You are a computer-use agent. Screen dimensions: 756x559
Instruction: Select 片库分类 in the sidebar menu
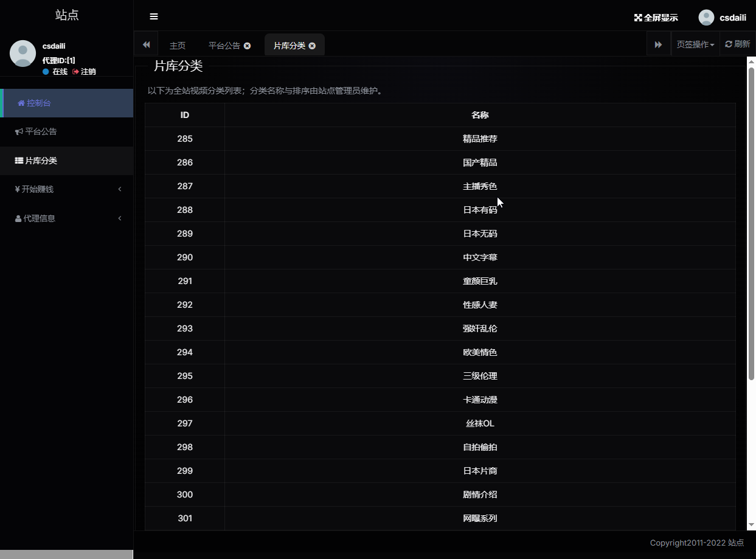point(67,161)
